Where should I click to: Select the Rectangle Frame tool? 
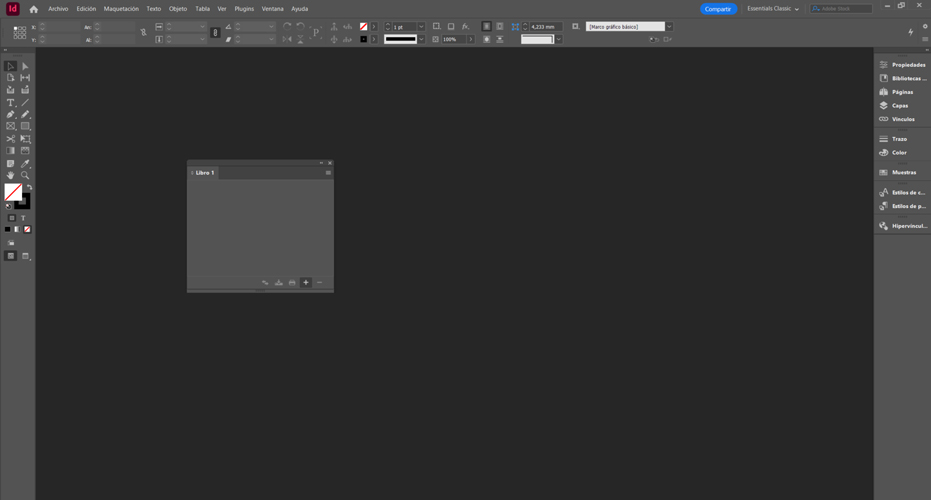click(11, 126)
